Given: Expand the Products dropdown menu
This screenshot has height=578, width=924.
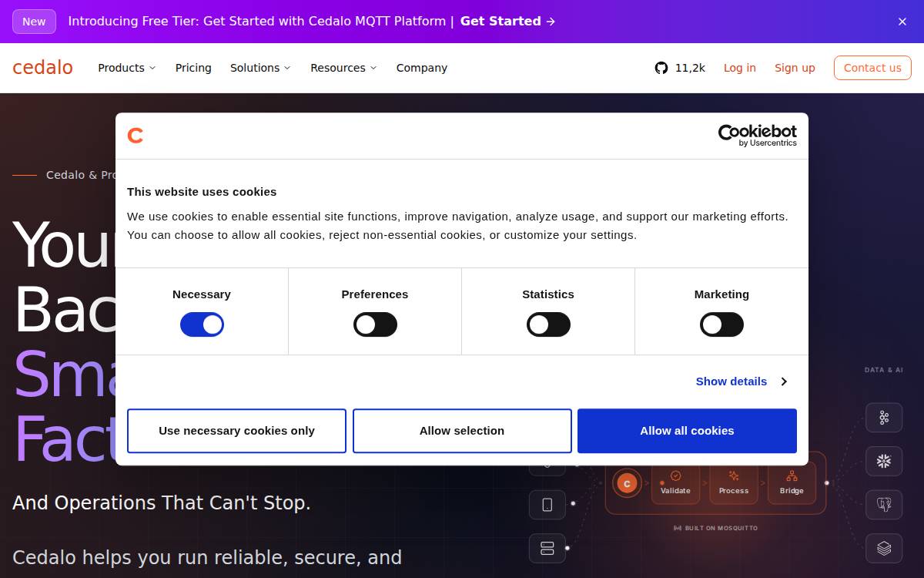Looking at the screenshot, I should tap(127, 68).
